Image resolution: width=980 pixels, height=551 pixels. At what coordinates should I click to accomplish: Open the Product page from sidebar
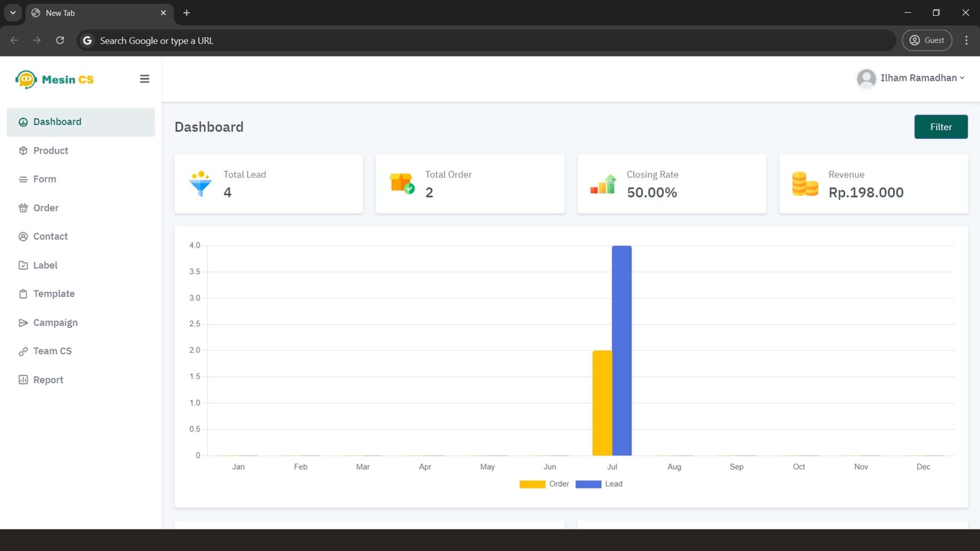coord(50,151)
